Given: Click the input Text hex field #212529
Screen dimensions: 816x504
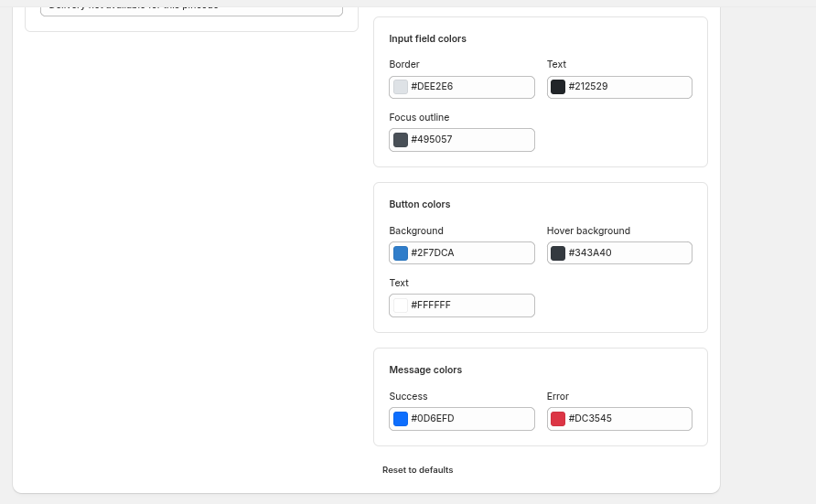Looking at the screenshot, I should pyautogui.click(x=619, y=87).
